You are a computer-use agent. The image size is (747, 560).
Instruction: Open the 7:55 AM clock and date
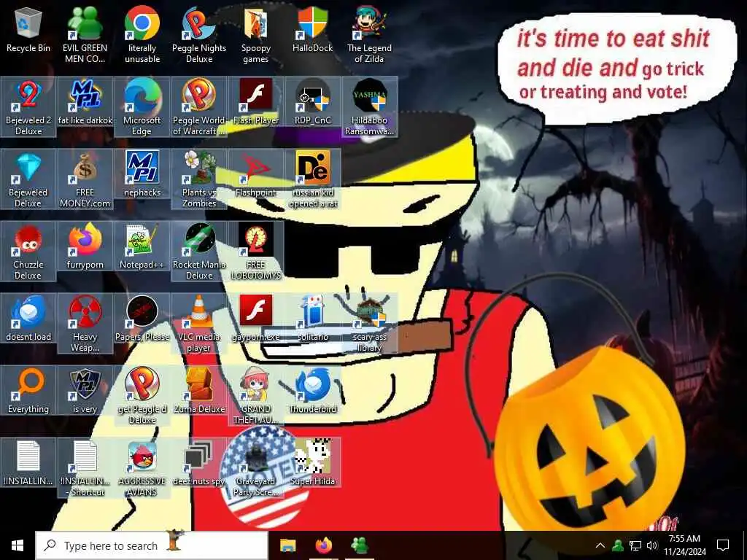(684, 545)
